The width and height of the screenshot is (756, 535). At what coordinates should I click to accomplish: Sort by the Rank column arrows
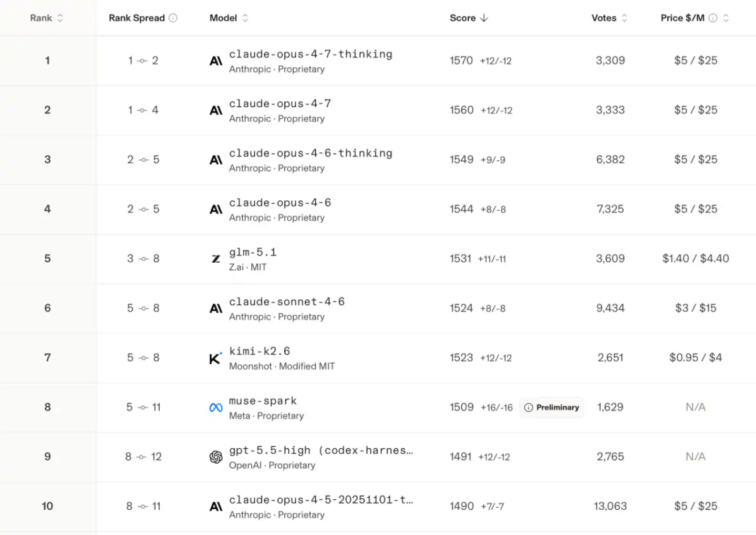60,18
